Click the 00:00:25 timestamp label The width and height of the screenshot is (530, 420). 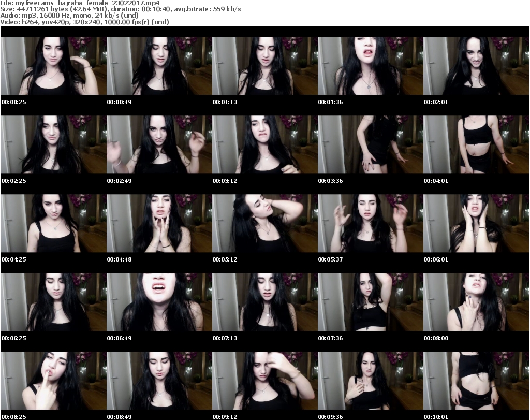[x=13, y=102]
